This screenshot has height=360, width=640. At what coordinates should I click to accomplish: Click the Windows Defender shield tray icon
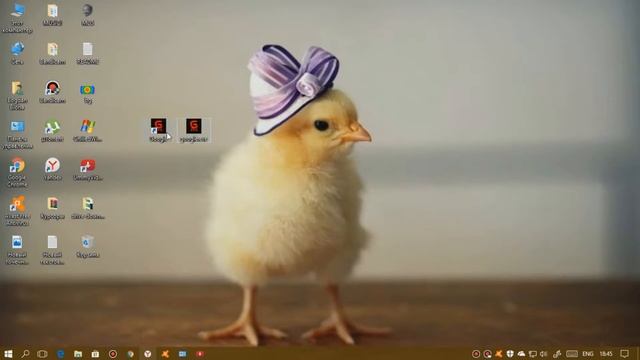(x=510, y=353)
